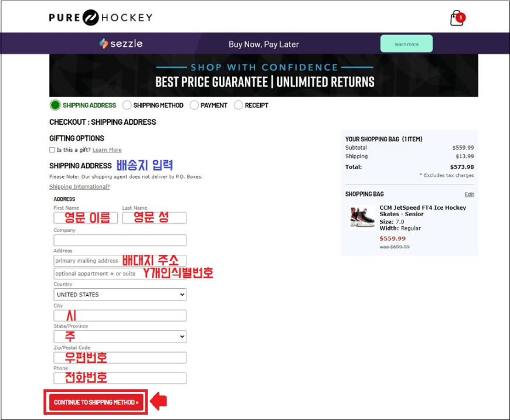Click the $13.99 shipping amount
Screen dimensions: 510x420
[464, 156]
